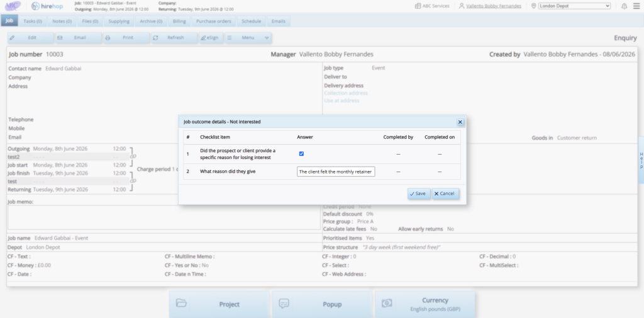Close the Job outcome details dialog

click(460, 122)
